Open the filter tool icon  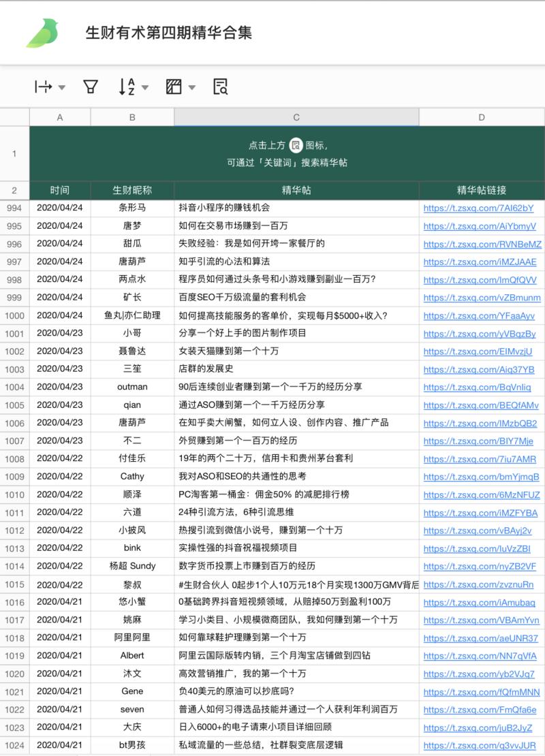(x=89, y=86)
